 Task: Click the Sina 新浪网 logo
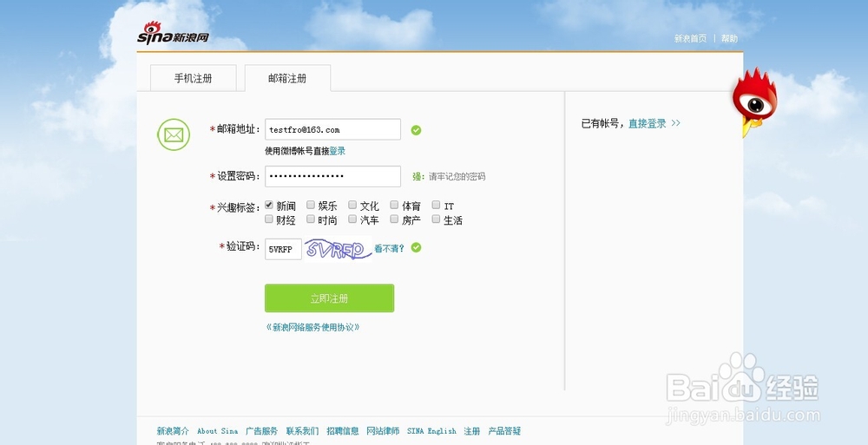[174, 33]
